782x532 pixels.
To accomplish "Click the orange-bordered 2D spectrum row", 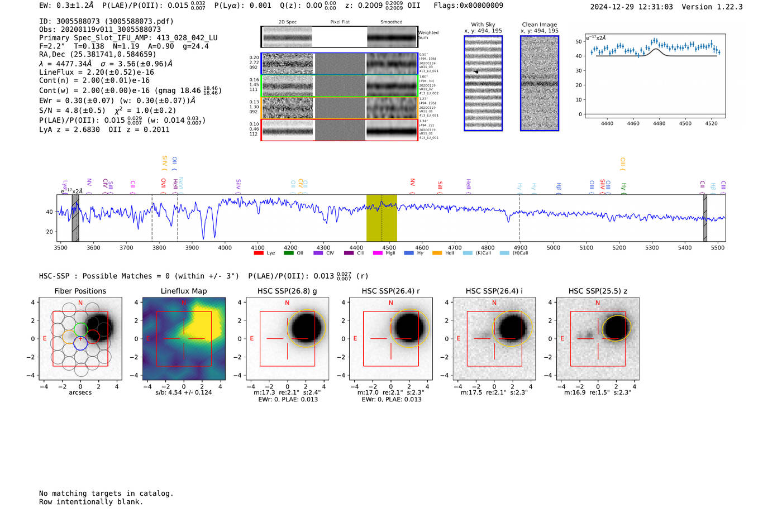I will [x=340, y=108].
